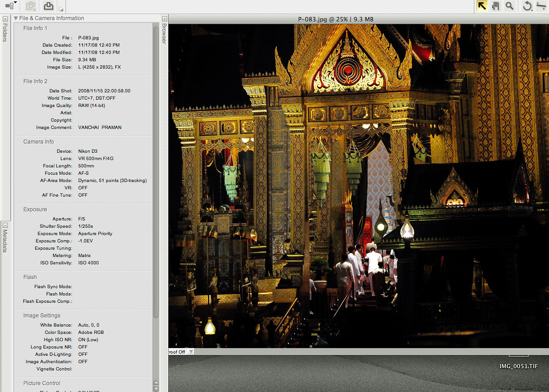Click the scroll down arrow in info panel
549x392 pixels.
156,388
